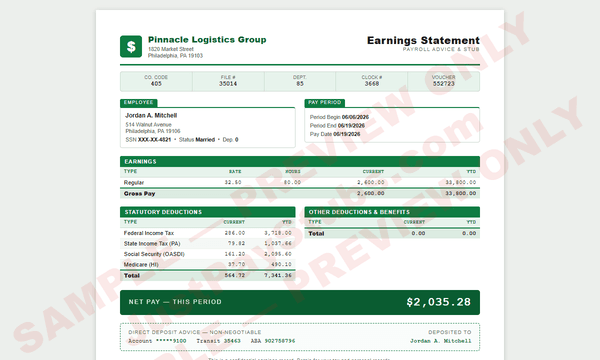
Task: Click the ABA 902758796 text
Action: pyautogui.click(x=273, y=341)
